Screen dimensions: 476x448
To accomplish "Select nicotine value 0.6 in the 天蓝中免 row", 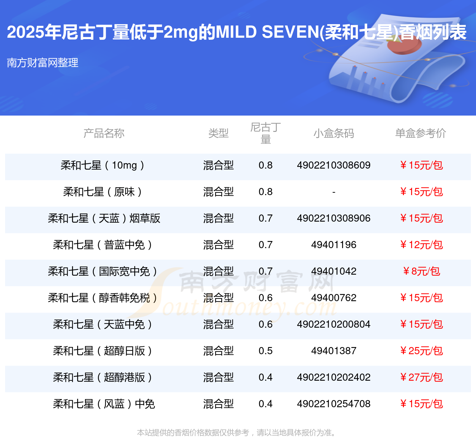I will click(266, 324).
